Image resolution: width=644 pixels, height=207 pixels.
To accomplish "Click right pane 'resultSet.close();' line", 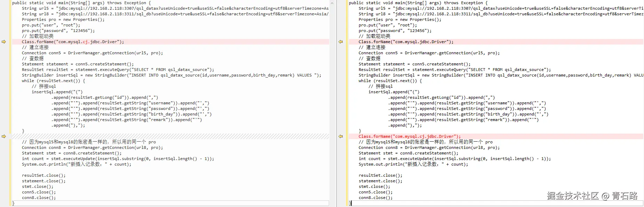I will pyautogui.click(x=380, y=175).
